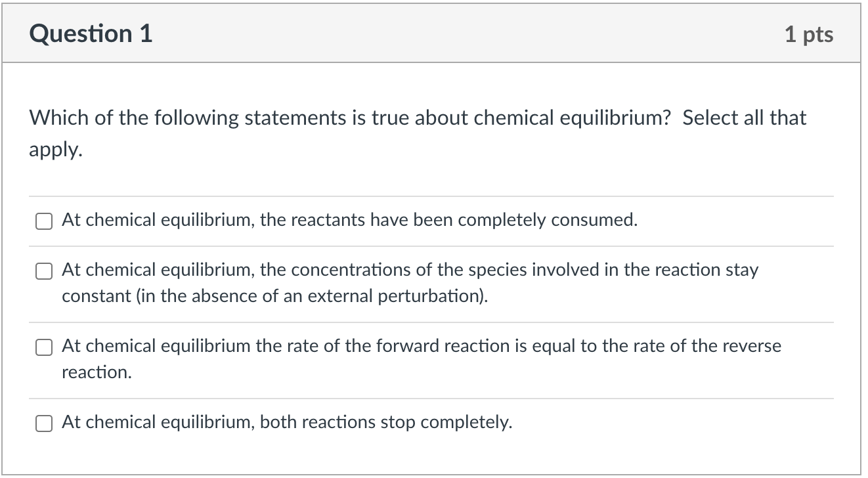Select the 'both reactions stop completely' checkbox

(43, 424)
